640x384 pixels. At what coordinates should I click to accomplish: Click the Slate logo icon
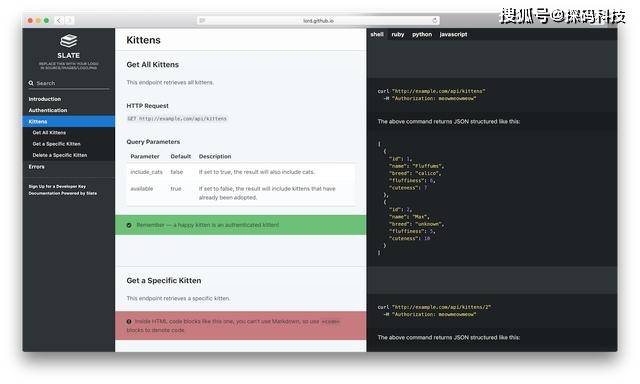pos(69,41)
